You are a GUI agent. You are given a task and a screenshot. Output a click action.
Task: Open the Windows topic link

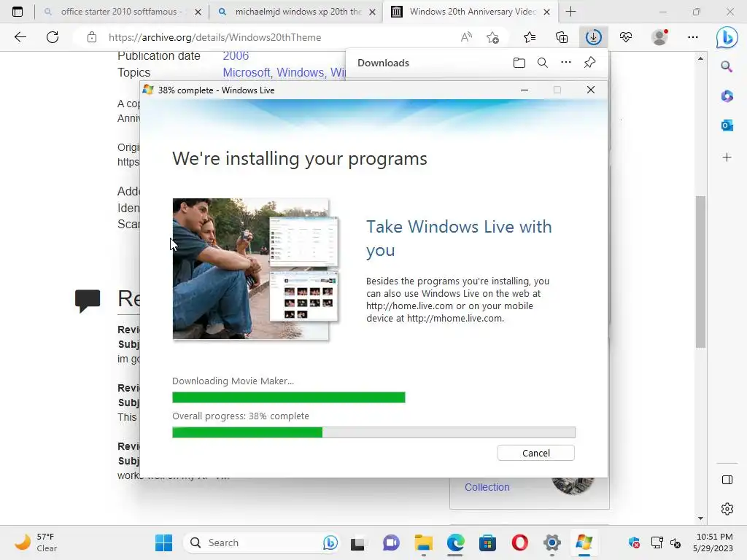click(x=300, y=72)
